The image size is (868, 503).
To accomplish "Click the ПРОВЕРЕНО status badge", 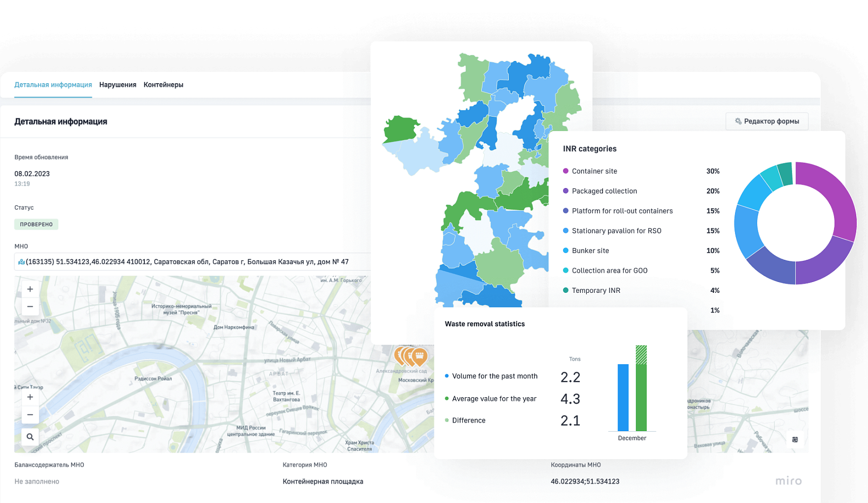I will 36,224.
